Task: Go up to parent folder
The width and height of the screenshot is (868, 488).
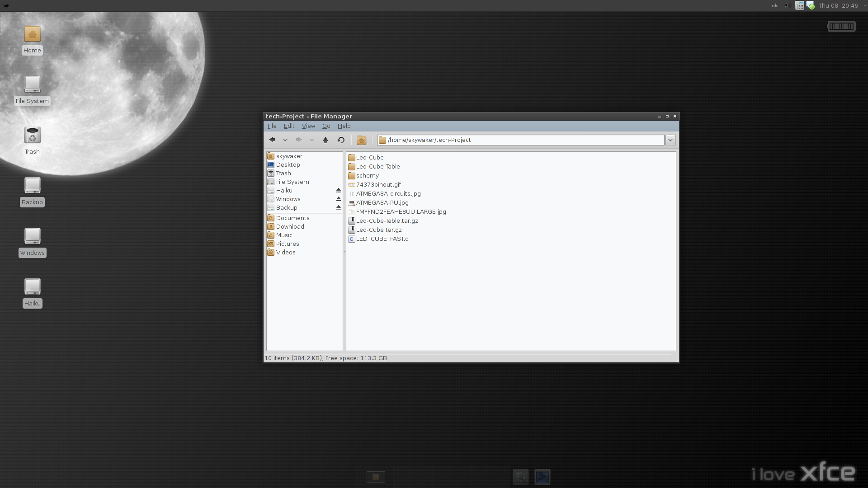Action: coord(325,140)
